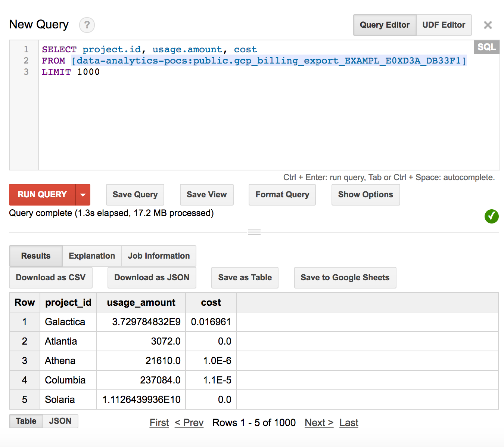Save results to Google Sheets
504x447 pixels.
[345, 278]
